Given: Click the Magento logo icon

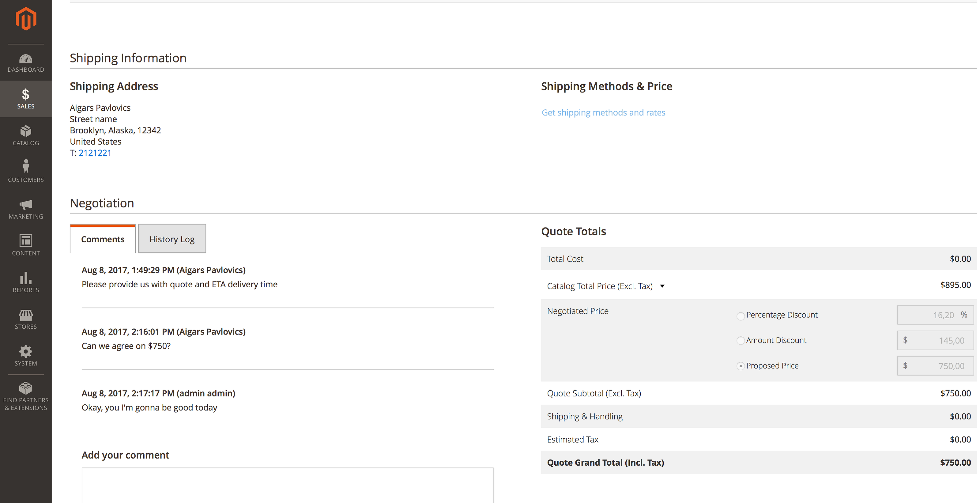Looking at the screenshot, I should [26, 19].
